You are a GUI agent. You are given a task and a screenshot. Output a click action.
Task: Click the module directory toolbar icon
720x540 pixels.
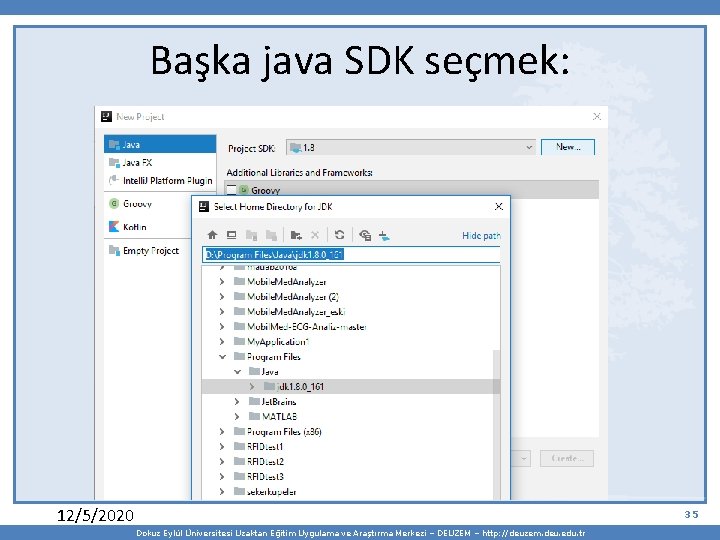click(x=271, y=236)
